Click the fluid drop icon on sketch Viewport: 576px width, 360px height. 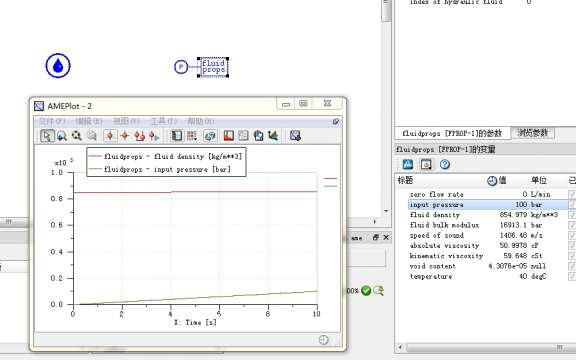pyautogui.click(x=58, y=66)
